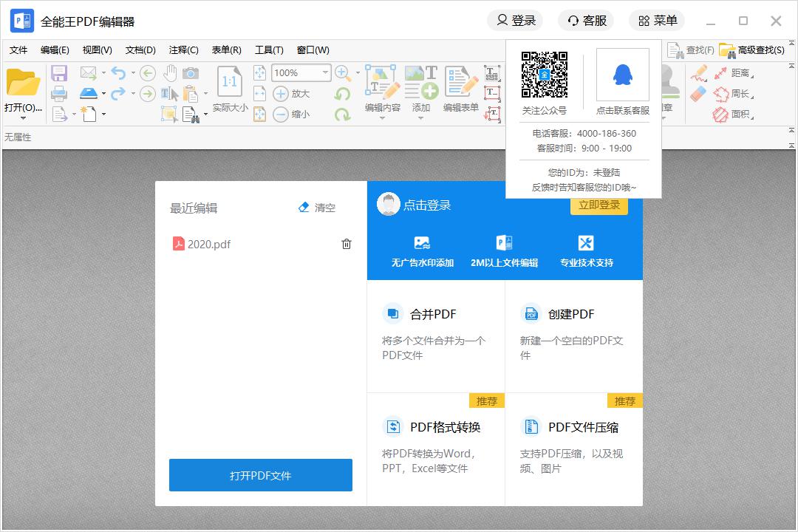Open the 文件 menu
The image size is (798, 532).
tap(18, 50)
